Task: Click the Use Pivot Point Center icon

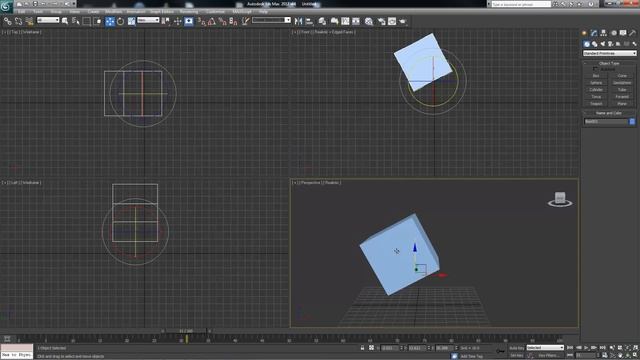Action: click(x=166, y=21)
